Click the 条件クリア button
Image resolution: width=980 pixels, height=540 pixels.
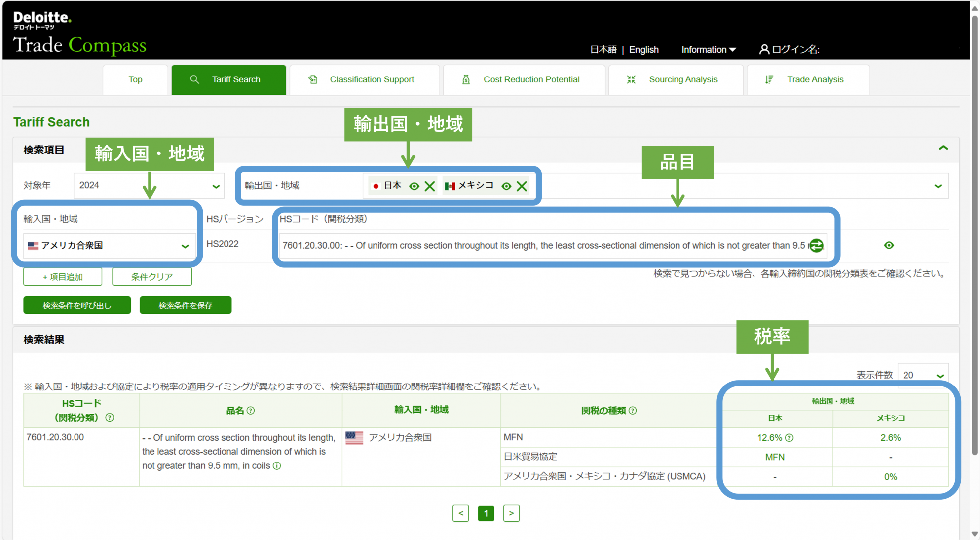click(152, 277)
